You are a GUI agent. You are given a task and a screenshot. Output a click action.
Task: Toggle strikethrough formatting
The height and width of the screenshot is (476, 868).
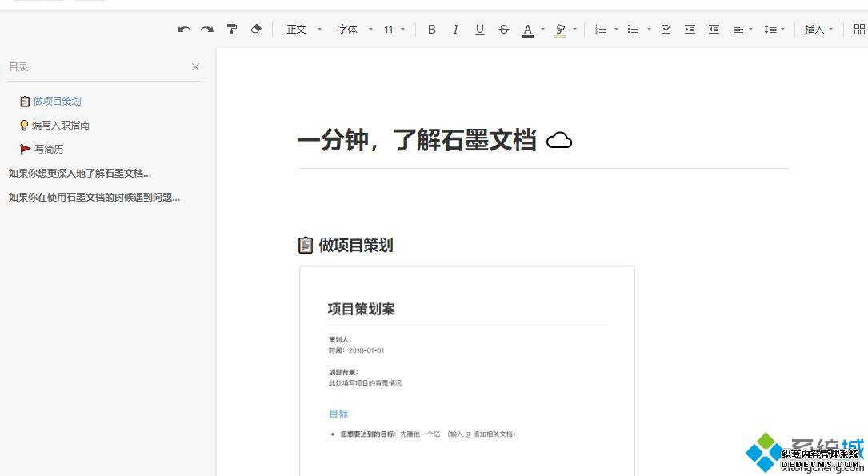(x=504, y=30)
